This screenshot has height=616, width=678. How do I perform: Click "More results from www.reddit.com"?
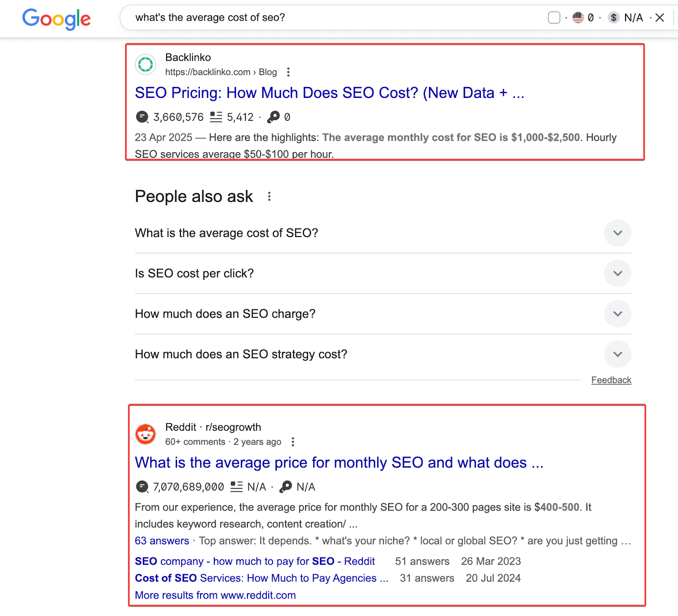pyautogui.click(x=215, y=595)
